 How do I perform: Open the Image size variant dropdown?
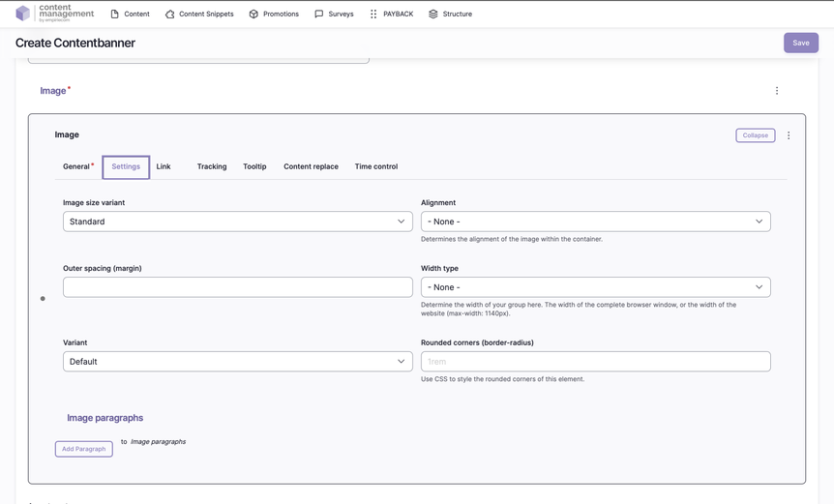click(x=237, y=222)
